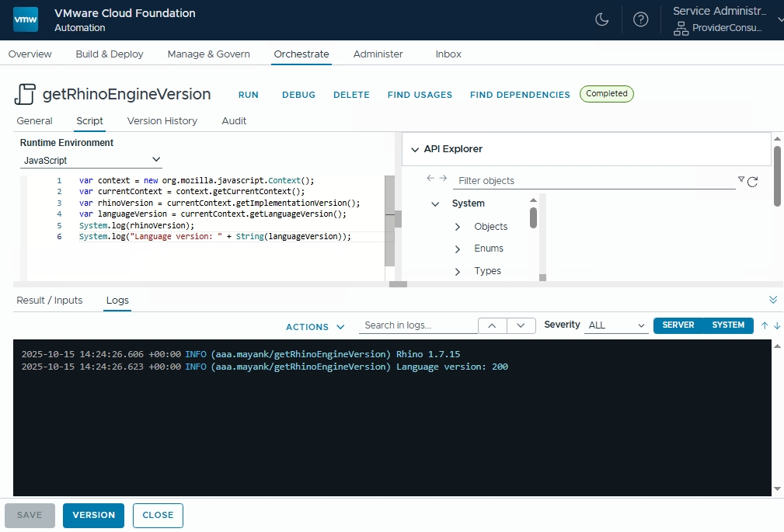This screenshot has height=532, width=784.
Task: Open the help question mark icon
Action: (640, 20)
